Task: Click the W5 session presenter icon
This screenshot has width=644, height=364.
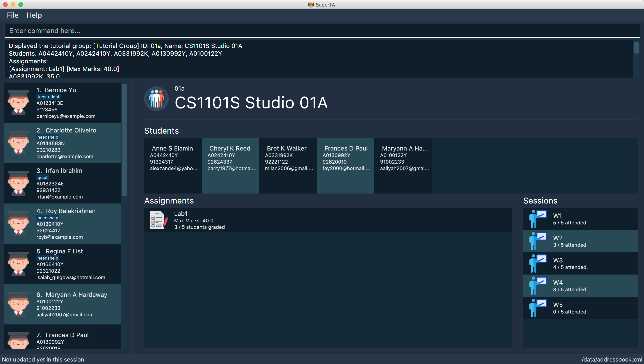Action: [x=538, y=308]
